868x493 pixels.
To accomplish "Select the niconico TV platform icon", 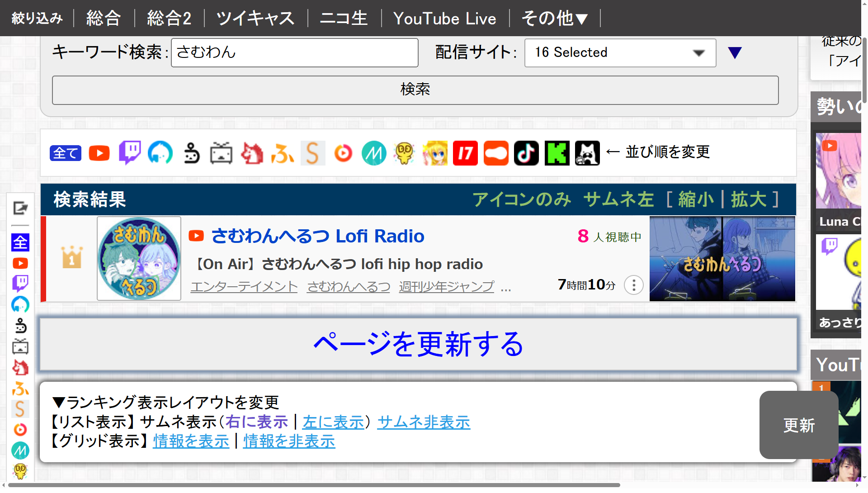I will [x=221, y=153].
